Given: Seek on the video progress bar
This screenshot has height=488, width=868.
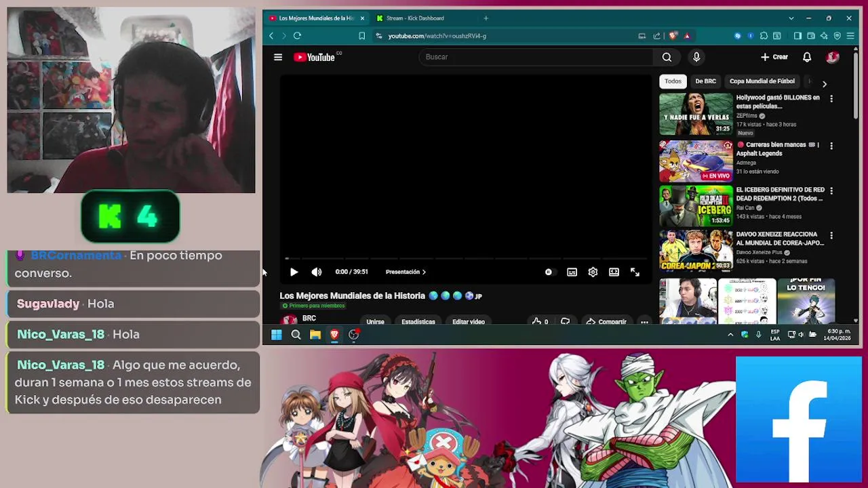Looking at the screenshot, I should pyautogui.click(x=466, y=258).
